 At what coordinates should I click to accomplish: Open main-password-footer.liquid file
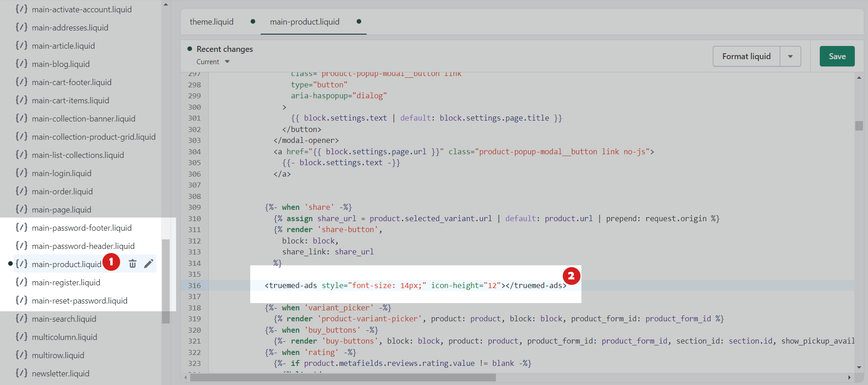(x=81, y=228)
